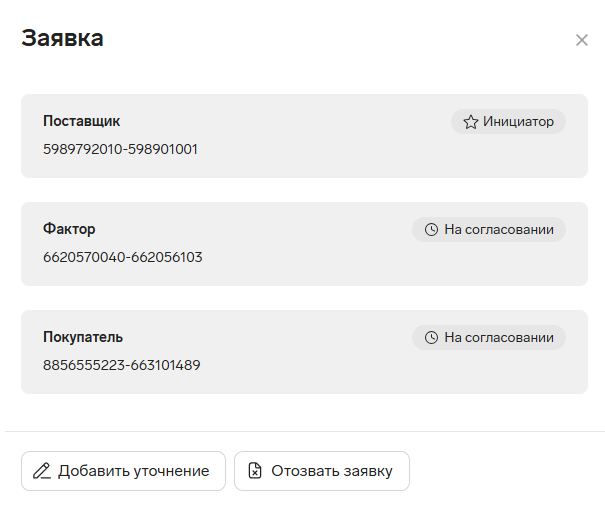
Task: Click the На согласовании badge for Фактор
Action: pos(489,230)
